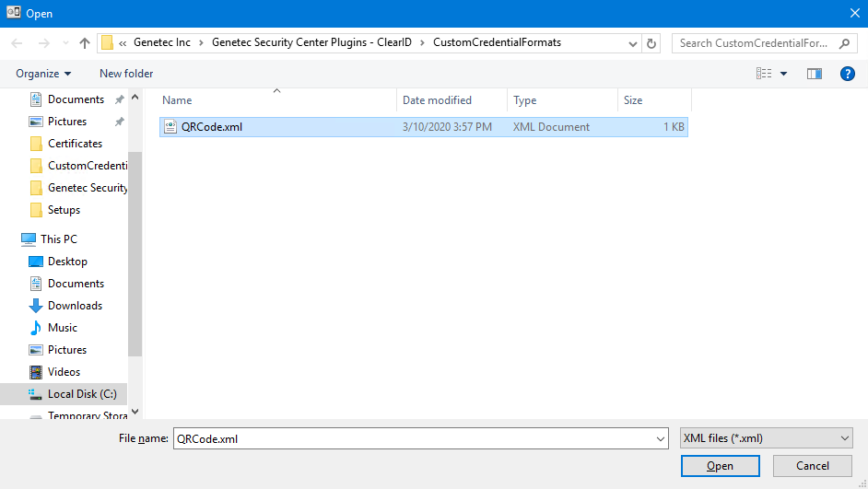
Task: Toggle the preview pane
Action: pyautogui.click(x=815, y=74)
